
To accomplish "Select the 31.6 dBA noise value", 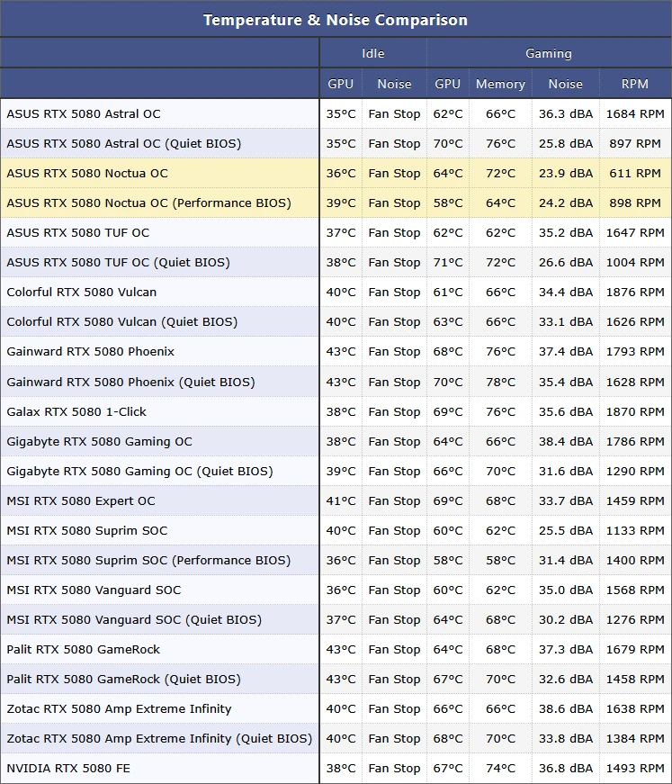I will (566, 472).
